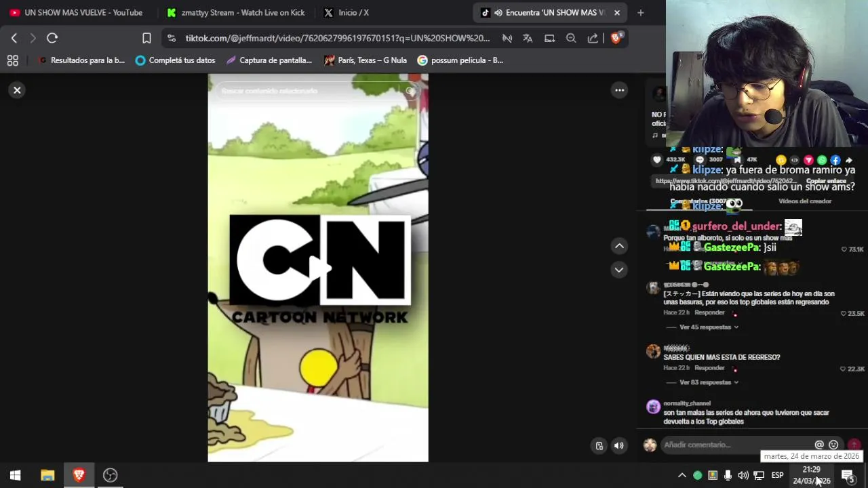Click OBS Studio taskbar icon

click(x=110, y=475)
